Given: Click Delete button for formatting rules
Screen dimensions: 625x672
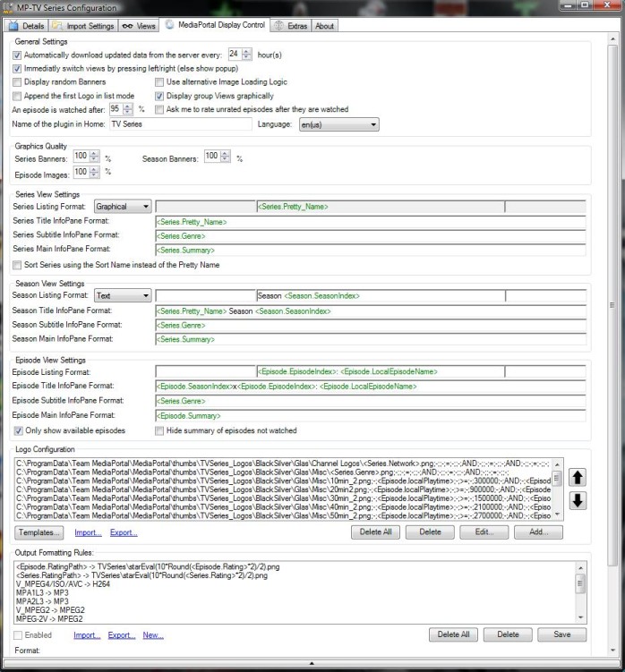Looking at the screenshot, I should (x=508, y=634).
